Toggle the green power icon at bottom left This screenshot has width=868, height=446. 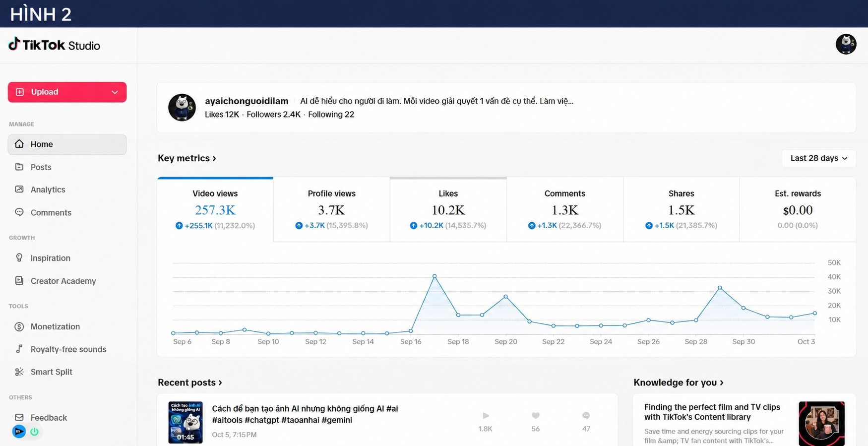pos(34,432)
